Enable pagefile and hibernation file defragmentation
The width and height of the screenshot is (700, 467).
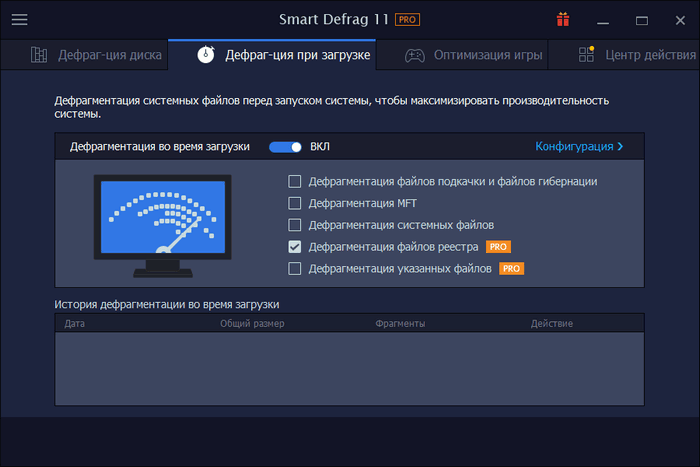pos(294,181)
